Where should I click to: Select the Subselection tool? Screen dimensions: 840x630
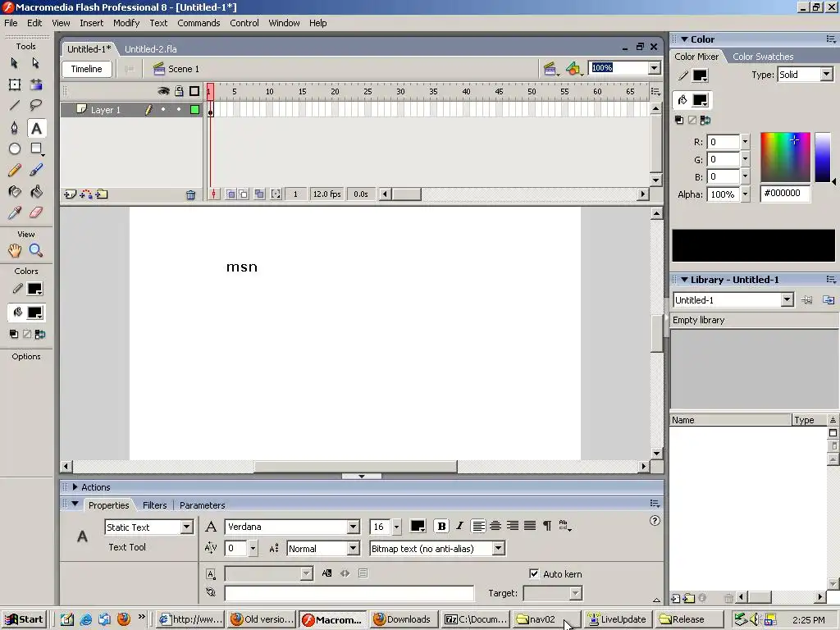pos(36,63)
